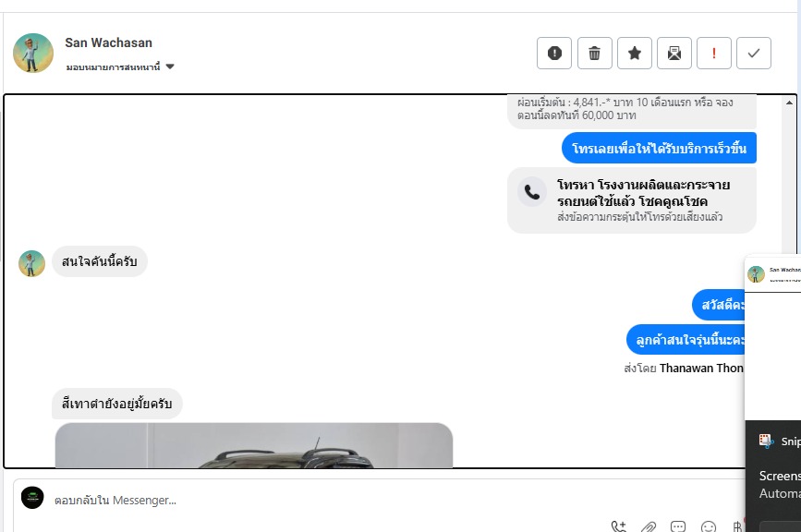Screen dimensions: 801x532
Task: Click the phone icon in call card
Action: coord(532,192)
